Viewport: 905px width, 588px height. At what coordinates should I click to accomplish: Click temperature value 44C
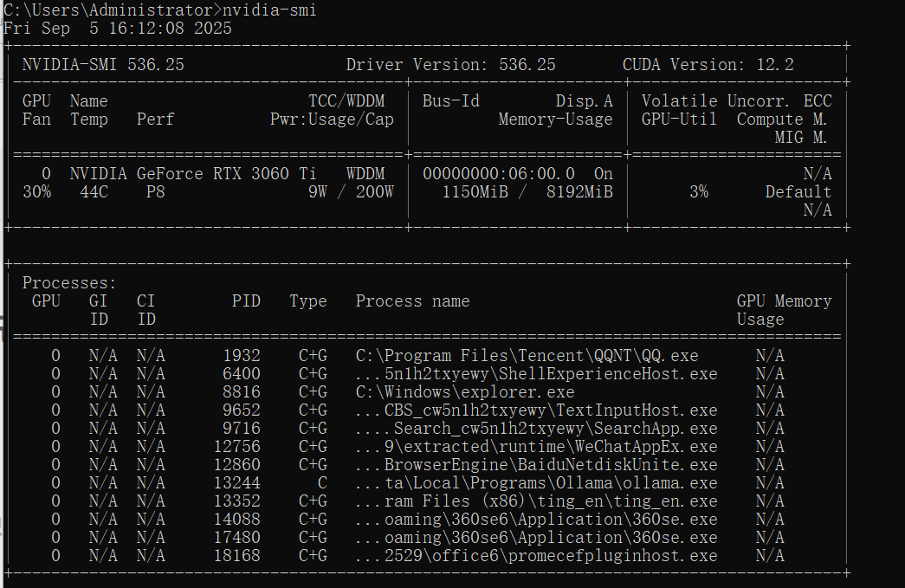click(94, 192)
